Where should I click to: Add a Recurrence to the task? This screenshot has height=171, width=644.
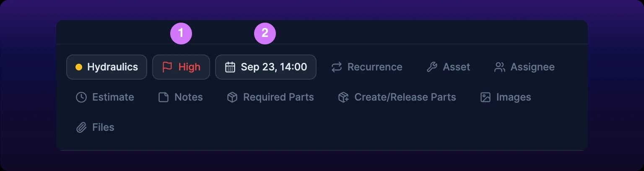coord(367,67)
